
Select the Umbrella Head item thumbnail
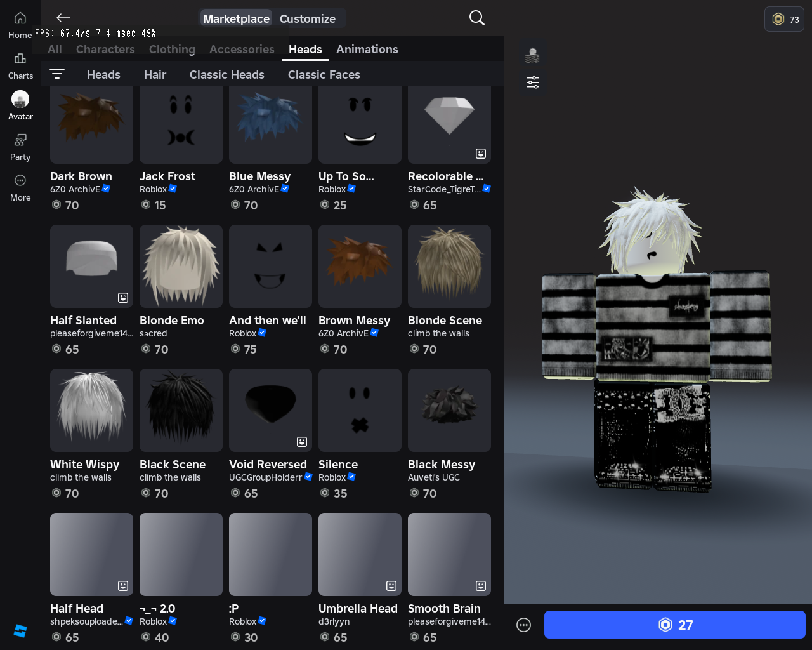pyautogui.click(x=360, y=554)
